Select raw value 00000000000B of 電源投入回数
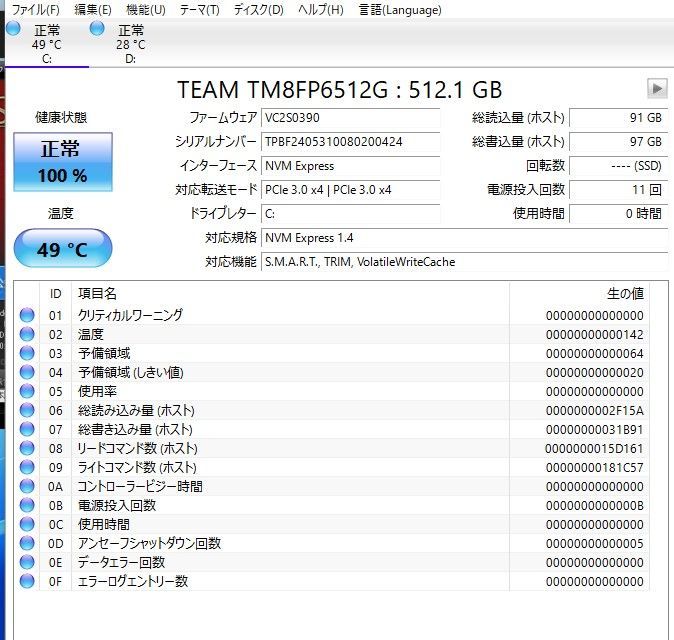 [x=594, y=505]
